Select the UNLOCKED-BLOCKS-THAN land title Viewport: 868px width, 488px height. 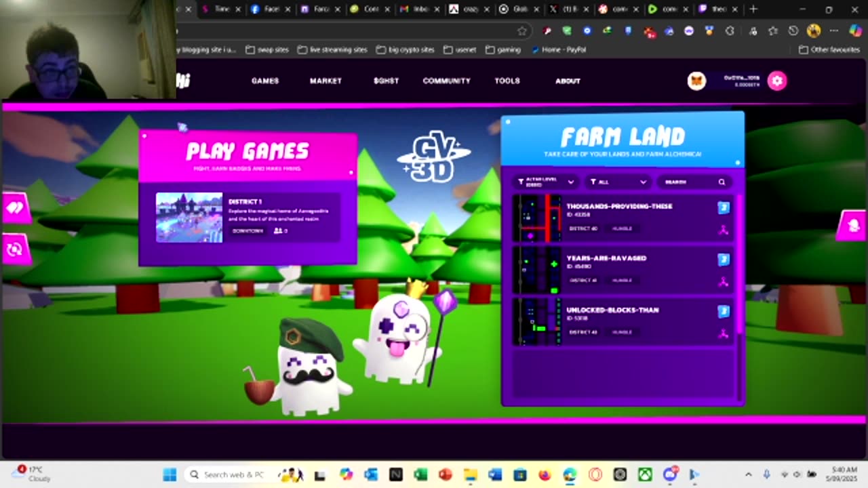[612, 310]
